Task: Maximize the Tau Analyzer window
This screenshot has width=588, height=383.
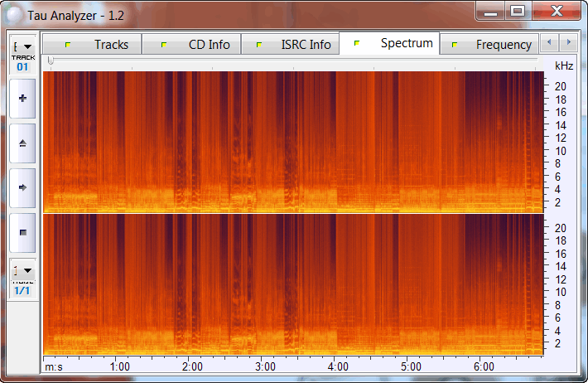Action: (x=518, y=11)
